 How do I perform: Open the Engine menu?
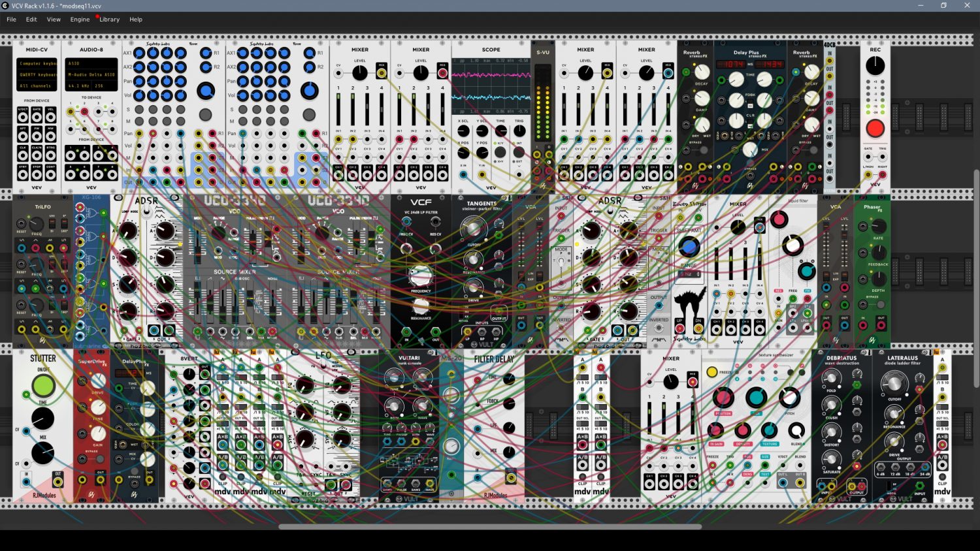(80, 20)
